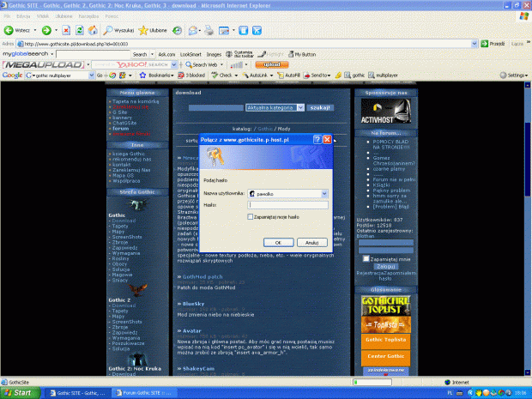Screen dimensions: 532x399
Task: Open the BlueSky mod link
Action: (x=193, y=304)
